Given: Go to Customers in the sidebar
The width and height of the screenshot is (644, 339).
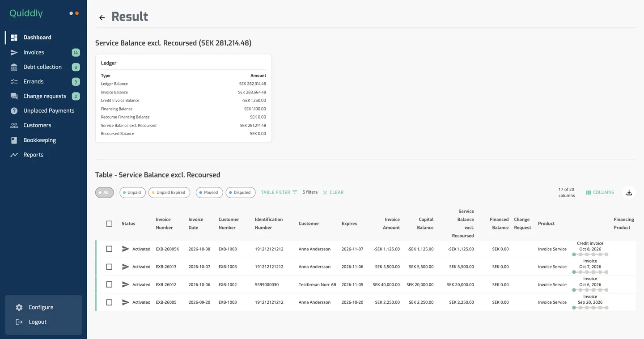Looking at the screenshot, I should pyautogui.click(x=37, y=125).
